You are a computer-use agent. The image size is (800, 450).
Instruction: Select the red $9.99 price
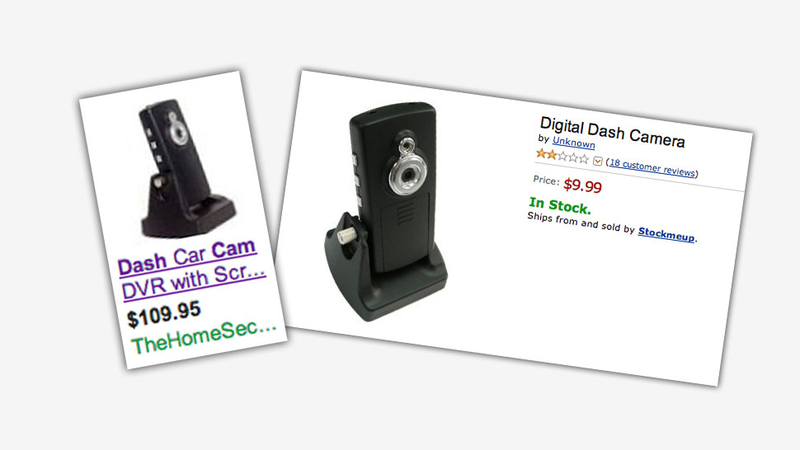pos(583,185)
